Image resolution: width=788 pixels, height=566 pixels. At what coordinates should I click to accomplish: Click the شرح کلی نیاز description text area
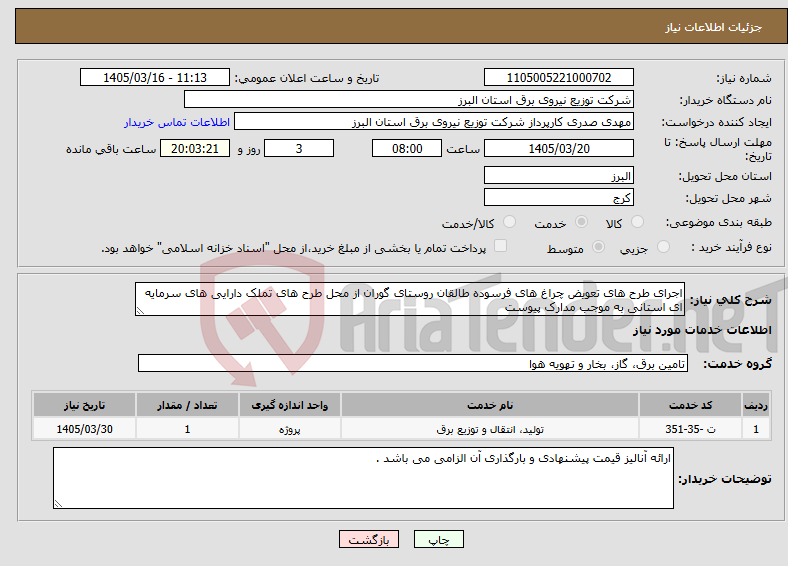(x=410, y=299)
